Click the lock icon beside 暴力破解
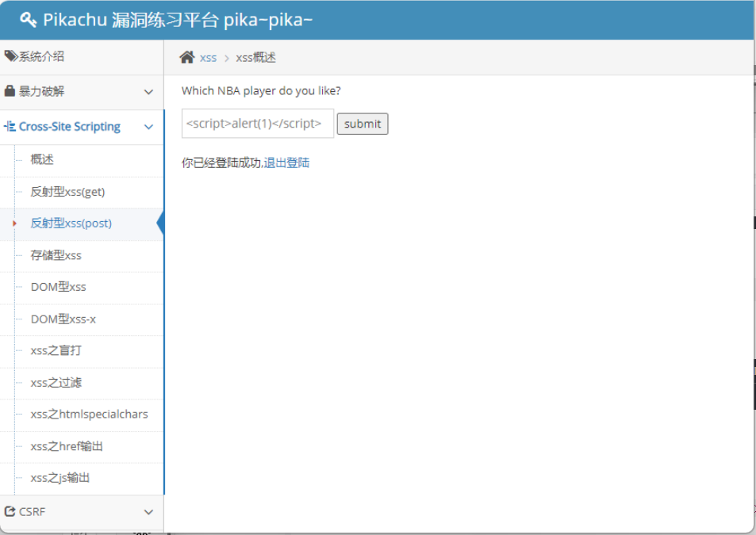 pos(10,90)
